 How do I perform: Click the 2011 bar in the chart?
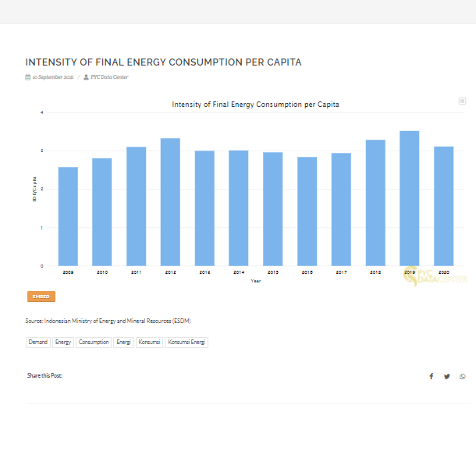click(x=137, y=207)
